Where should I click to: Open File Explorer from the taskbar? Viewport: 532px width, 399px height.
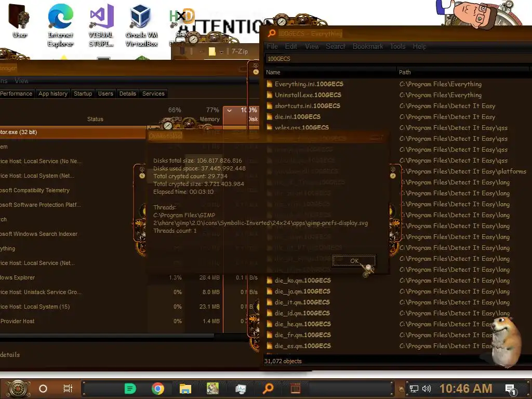[185, 389]
